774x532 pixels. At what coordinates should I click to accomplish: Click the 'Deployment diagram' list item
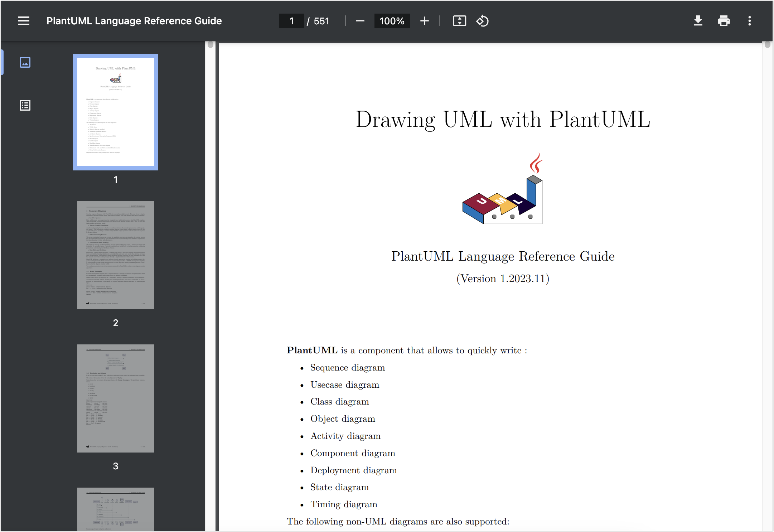(x=354, y=470)
